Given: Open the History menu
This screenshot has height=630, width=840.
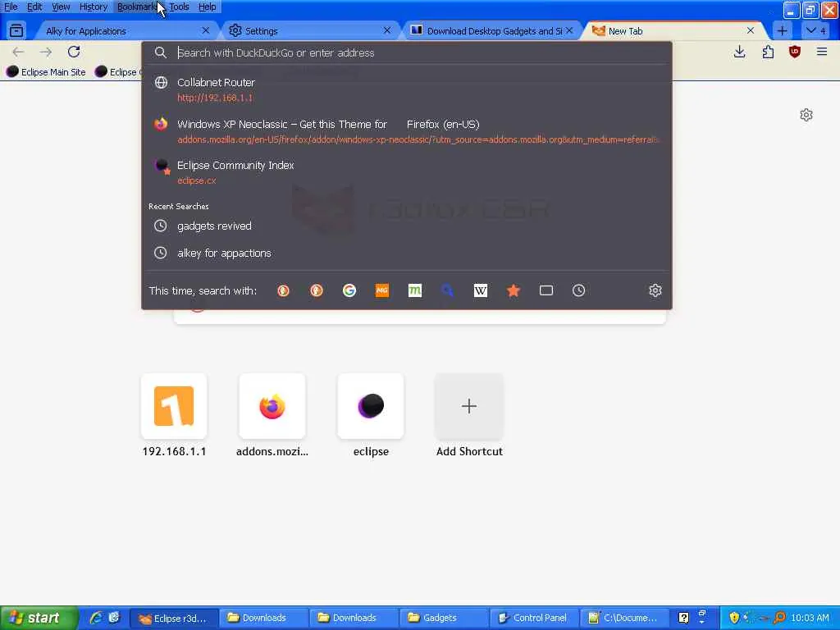Looking at the screenshot, I should point(94,7).
